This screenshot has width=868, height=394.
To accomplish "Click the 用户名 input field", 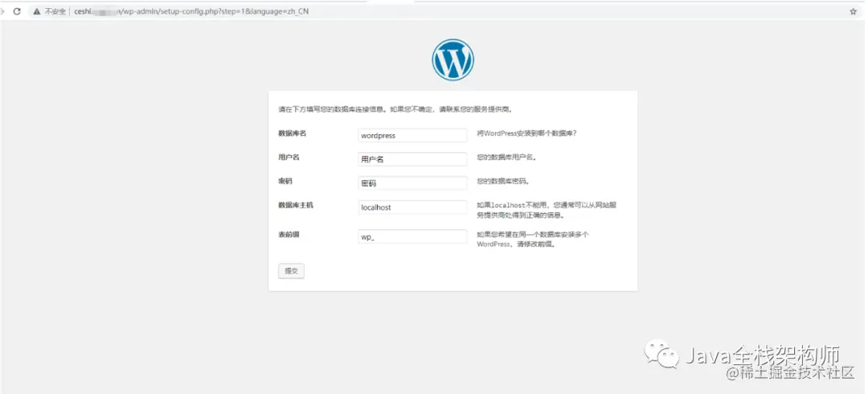I will tap(412, 159).
